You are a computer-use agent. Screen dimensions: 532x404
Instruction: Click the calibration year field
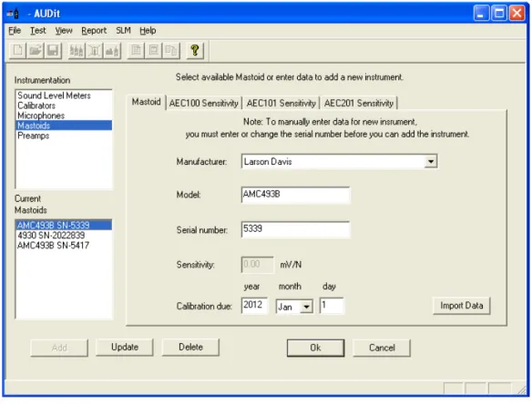click(254, 306)
